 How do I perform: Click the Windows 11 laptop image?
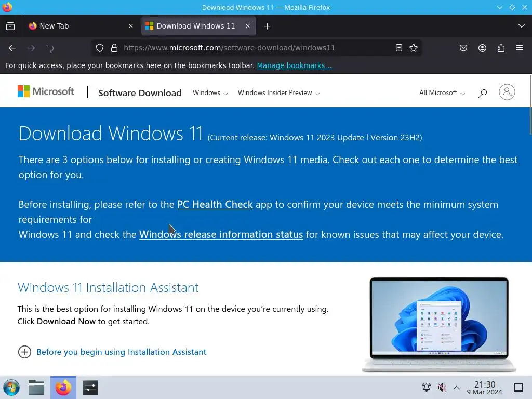click(x=439, y=325)
